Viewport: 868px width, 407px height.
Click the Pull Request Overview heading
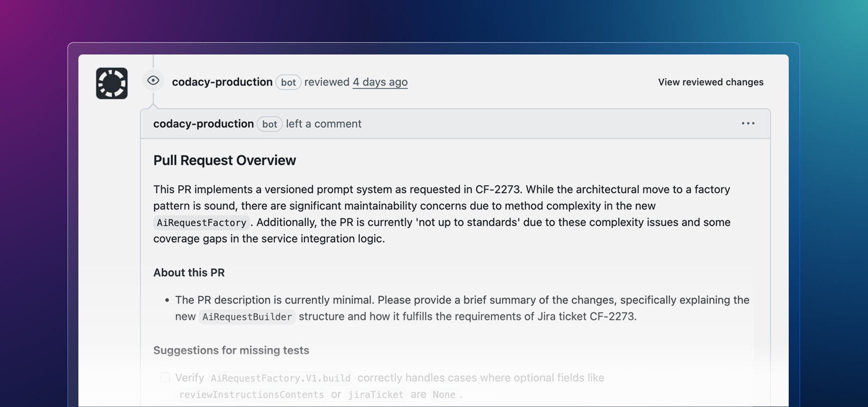(224, 160)
